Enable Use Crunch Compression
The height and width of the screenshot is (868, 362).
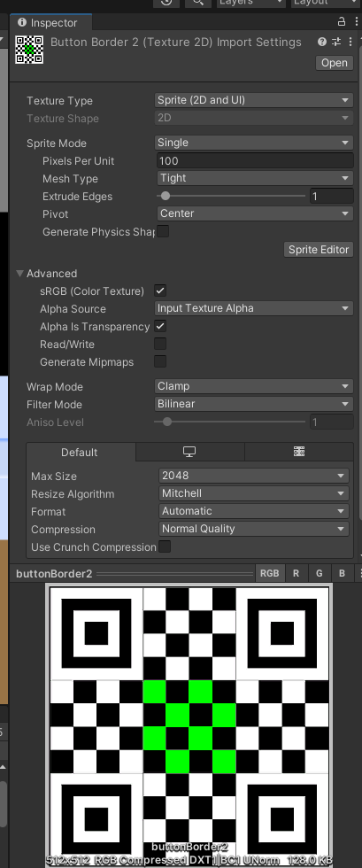[165, 547]
